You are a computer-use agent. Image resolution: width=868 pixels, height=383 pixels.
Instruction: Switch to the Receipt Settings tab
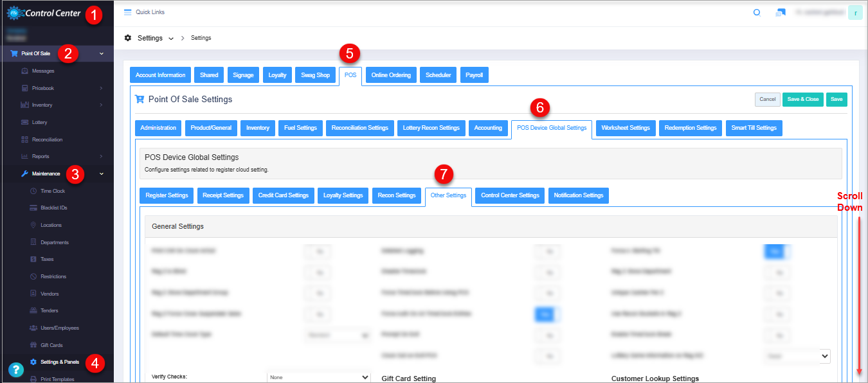[x=223, y=195]
